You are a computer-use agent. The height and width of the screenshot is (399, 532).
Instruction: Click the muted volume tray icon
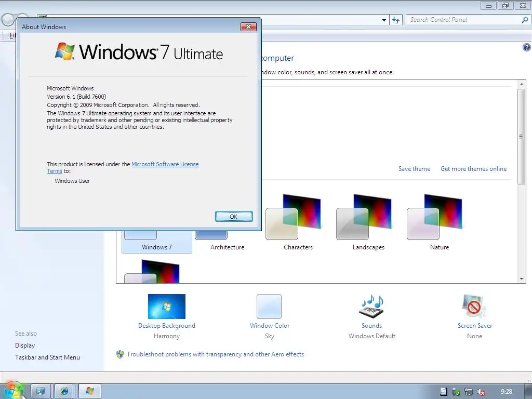pyautogui.click(x=481, y=392)
